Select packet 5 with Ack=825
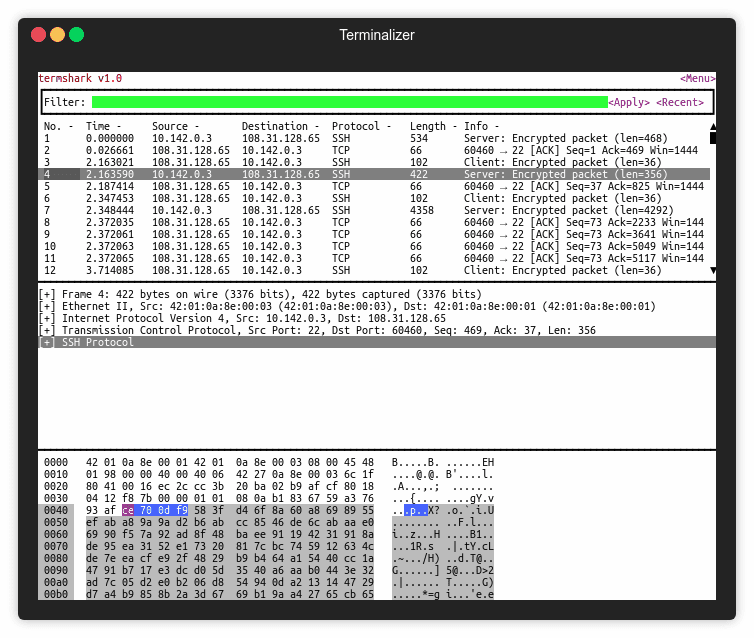The image size is (754, 638). click(x=374, y=187)
